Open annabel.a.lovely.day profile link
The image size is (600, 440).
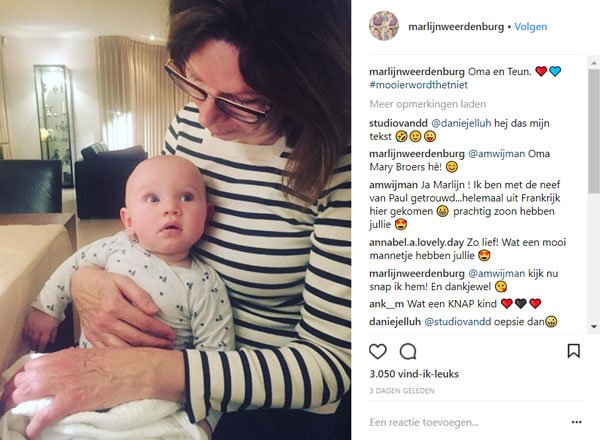click(x=416, y=243)
